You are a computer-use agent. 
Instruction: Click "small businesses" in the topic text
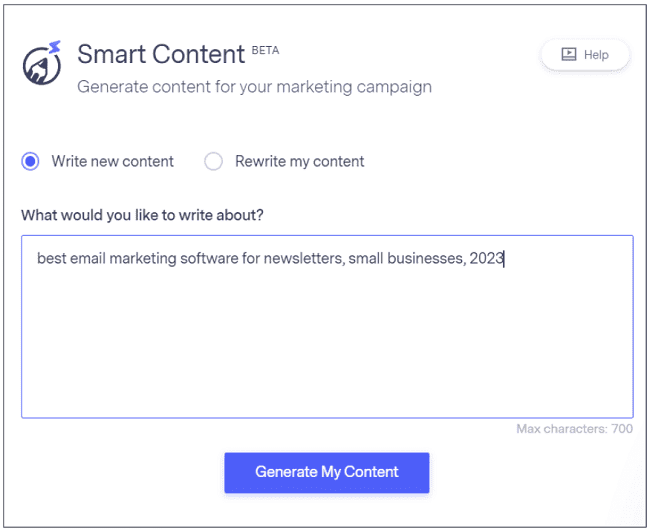click(x=405, y=259)
